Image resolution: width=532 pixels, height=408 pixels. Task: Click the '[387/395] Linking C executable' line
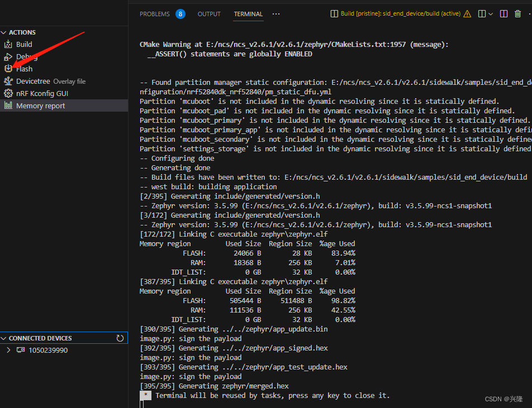click(x=234, y=282)
